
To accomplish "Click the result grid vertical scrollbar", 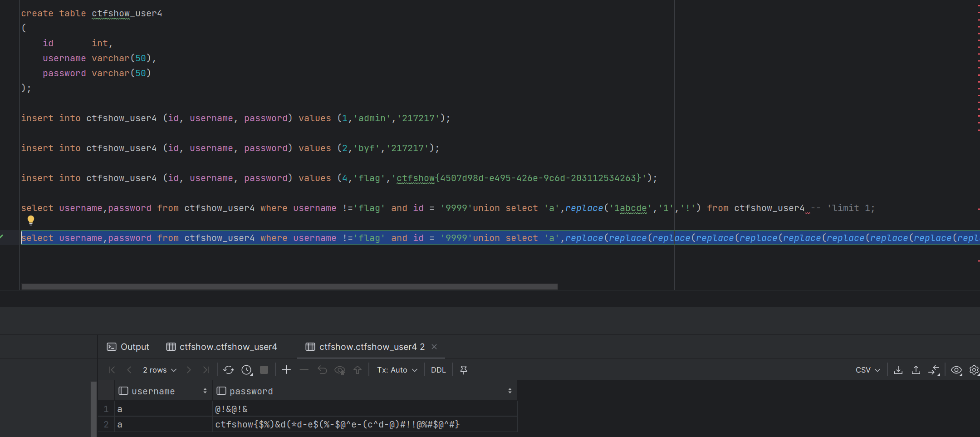I will pos(94,409).
